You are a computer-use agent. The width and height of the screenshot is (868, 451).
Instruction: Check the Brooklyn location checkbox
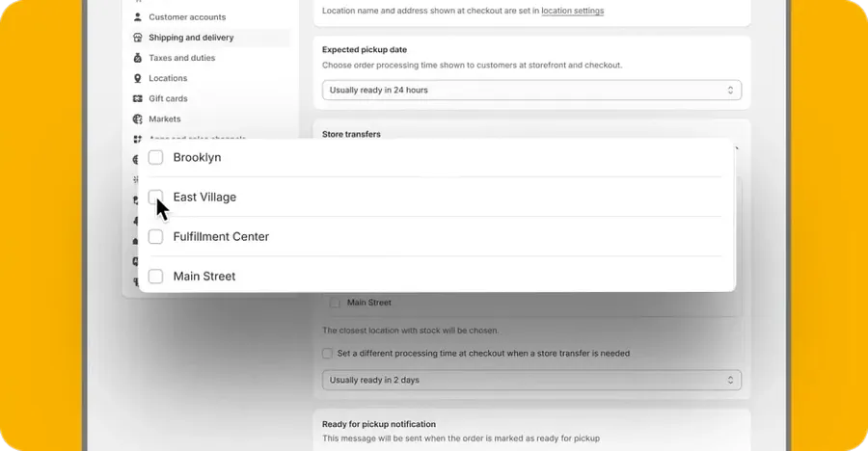pos(155,157)
